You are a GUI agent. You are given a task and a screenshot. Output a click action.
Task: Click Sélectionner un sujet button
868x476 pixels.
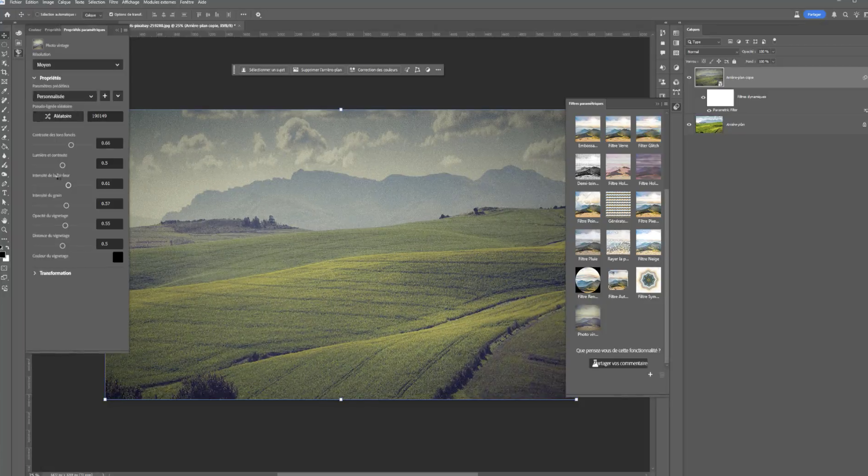tap(263, 70)
